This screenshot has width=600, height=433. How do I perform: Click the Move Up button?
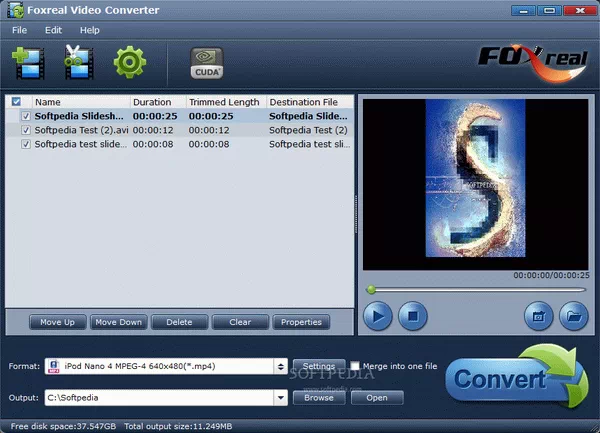[x=57, y=322]
